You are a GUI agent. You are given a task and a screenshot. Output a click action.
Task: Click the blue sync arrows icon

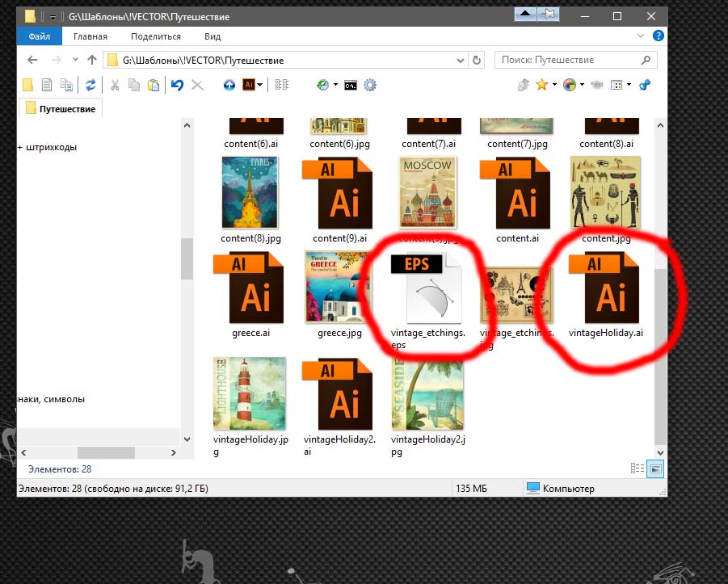90,85
